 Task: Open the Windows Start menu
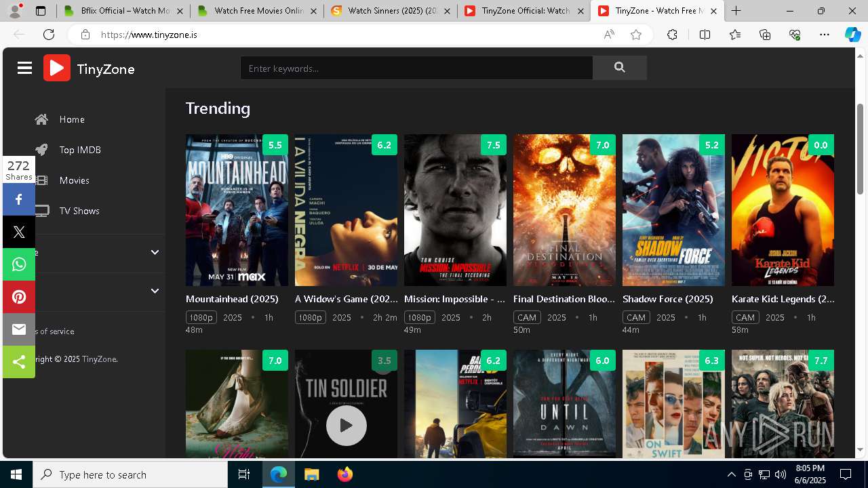point(16,474)
